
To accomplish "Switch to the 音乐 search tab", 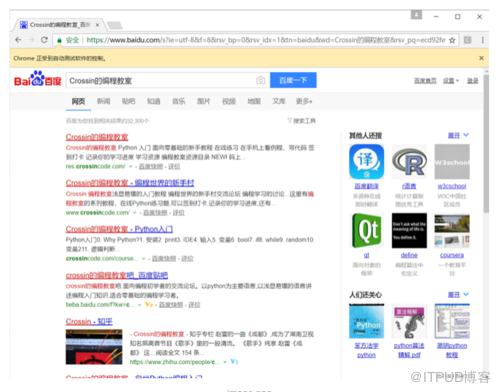I will (x=179, y=101).
